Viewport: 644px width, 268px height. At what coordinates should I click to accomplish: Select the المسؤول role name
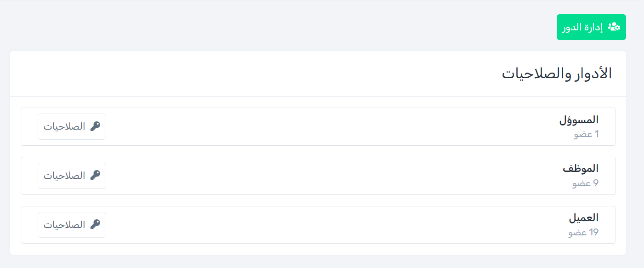coord(579,120)
